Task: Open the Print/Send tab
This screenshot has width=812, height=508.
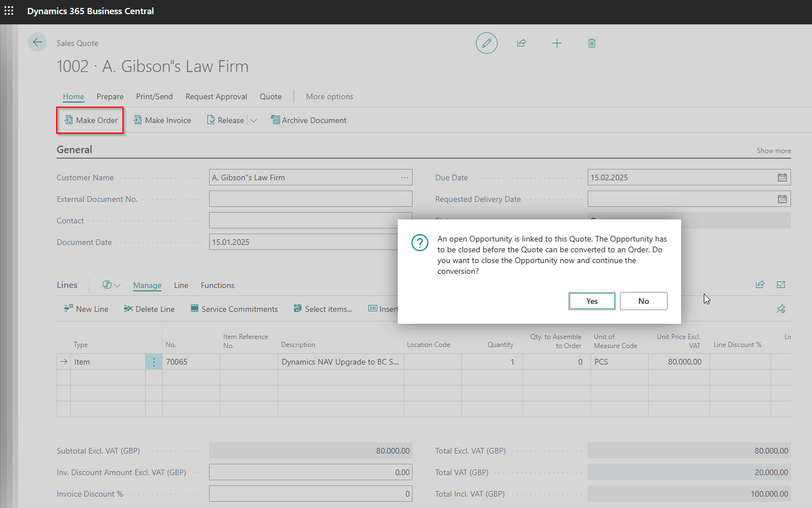Action: (154, 96)
